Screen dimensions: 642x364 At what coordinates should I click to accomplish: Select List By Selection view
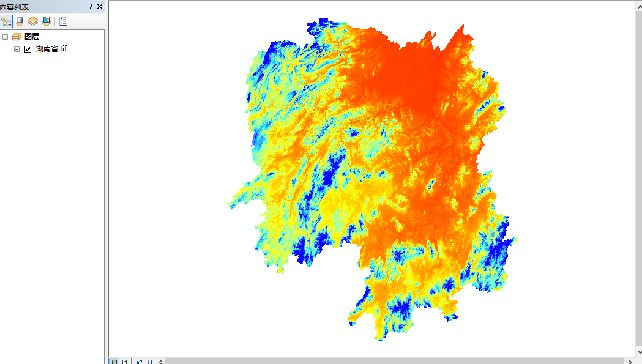[x=47, y=21]
